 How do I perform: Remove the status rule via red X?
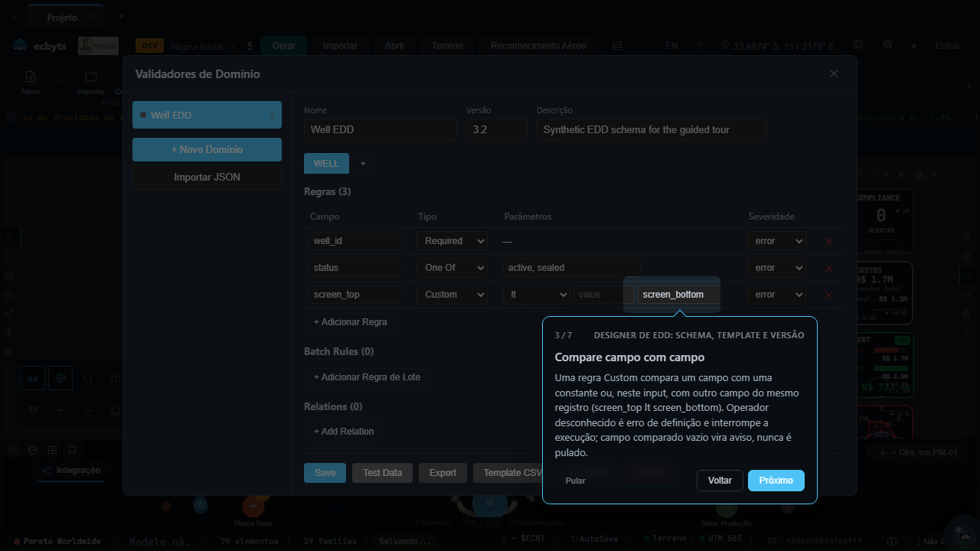coord(828,268)
